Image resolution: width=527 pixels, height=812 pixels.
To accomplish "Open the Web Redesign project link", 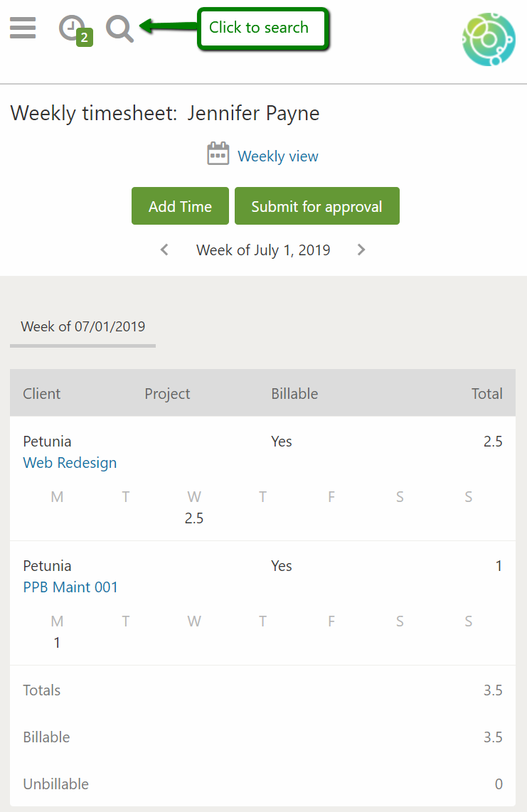I will 70,463.
